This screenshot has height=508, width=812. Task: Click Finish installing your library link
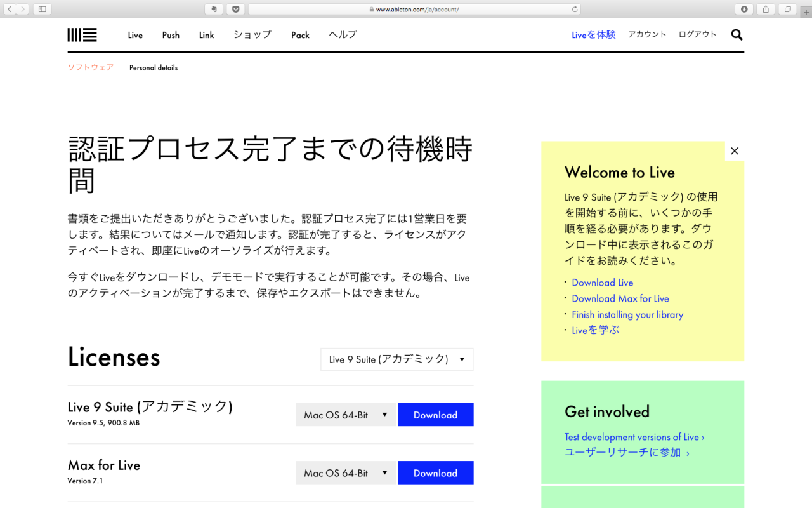click(627, 314)
